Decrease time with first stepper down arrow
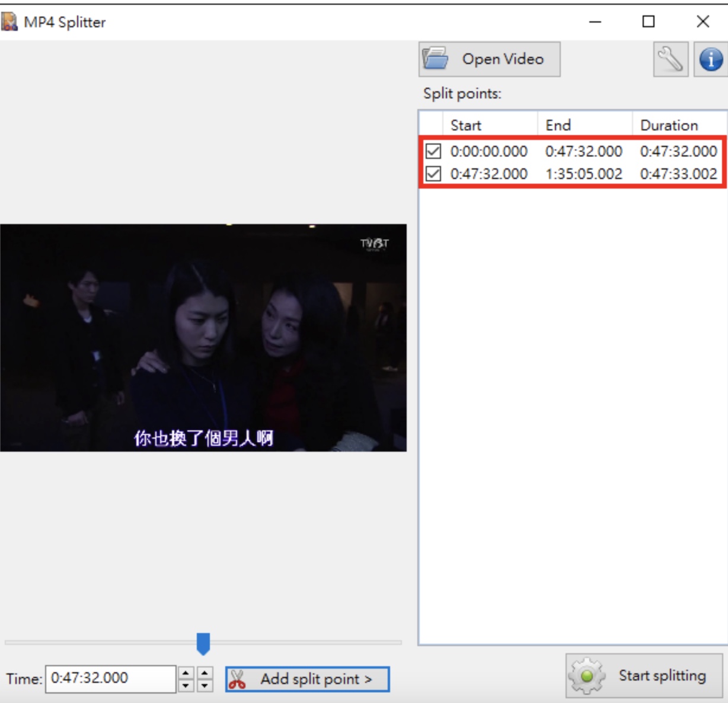This screenshot has width=728, height=703. tap(186, 685)
